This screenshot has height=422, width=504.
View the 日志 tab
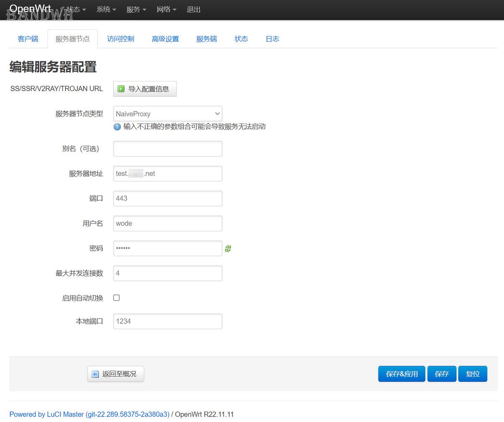click(273, 39)
